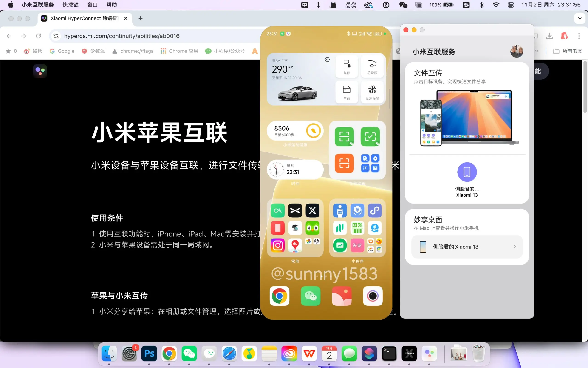Click the input method 中 indicator
The width and height of the screenshot is (588, 368).
304,5
